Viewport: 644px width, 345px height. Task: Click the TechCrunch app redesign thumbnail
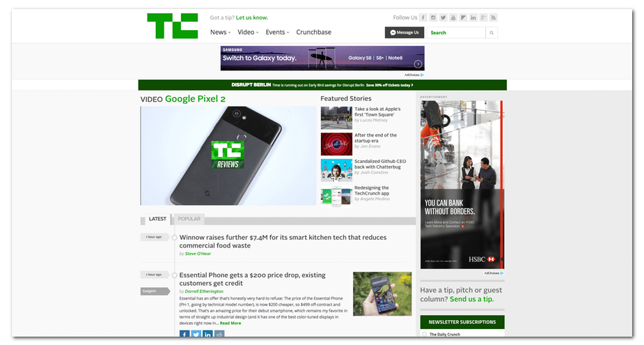[x=336, y=197]
